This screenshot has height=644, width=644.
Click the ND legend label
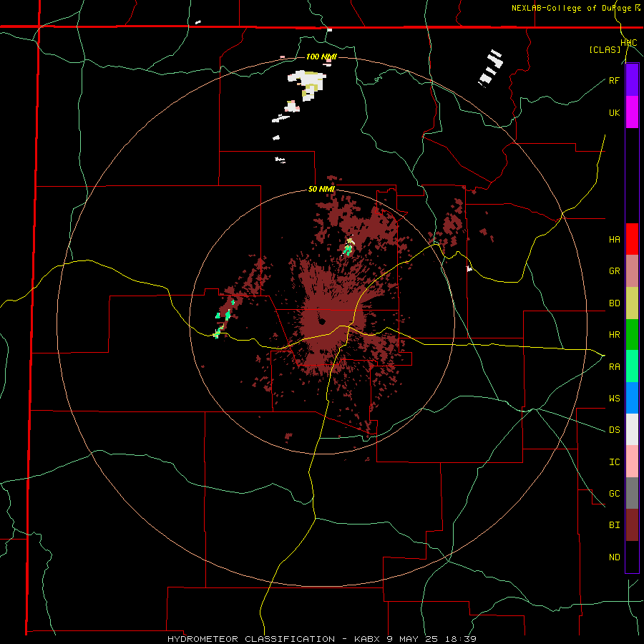[x=614, y=557]
